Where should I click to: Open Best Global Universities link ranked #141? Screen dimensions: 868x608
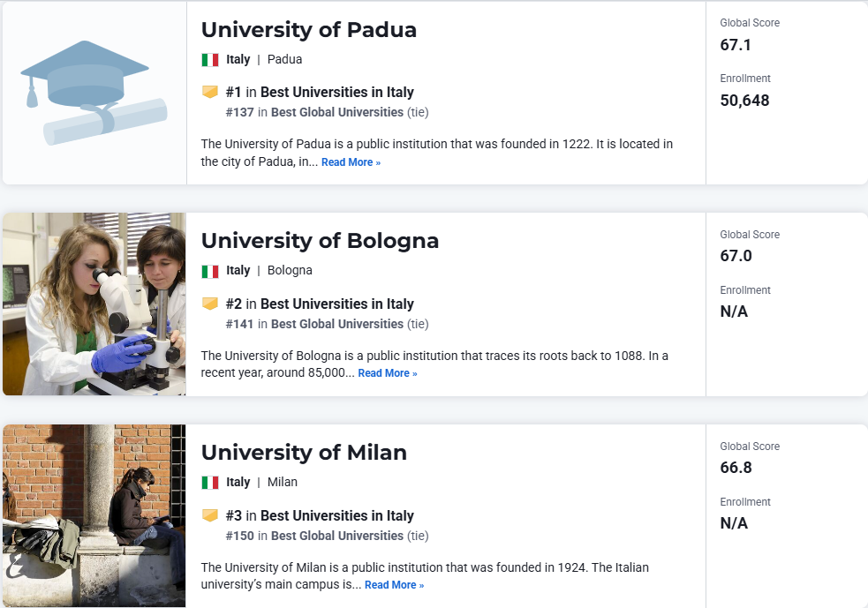point(337,324)
